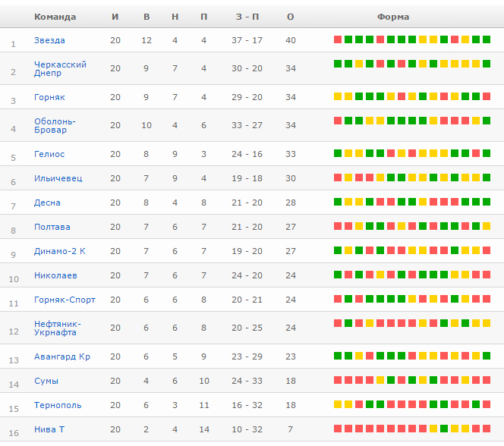Click the З - П column header
504x446 pixels.
pos(247,17)
